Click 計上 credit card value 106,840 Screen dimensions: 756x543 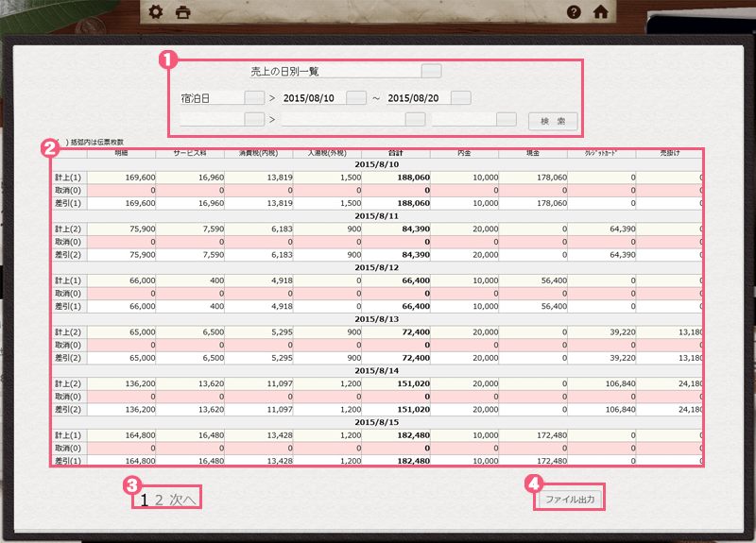point(621,383)
